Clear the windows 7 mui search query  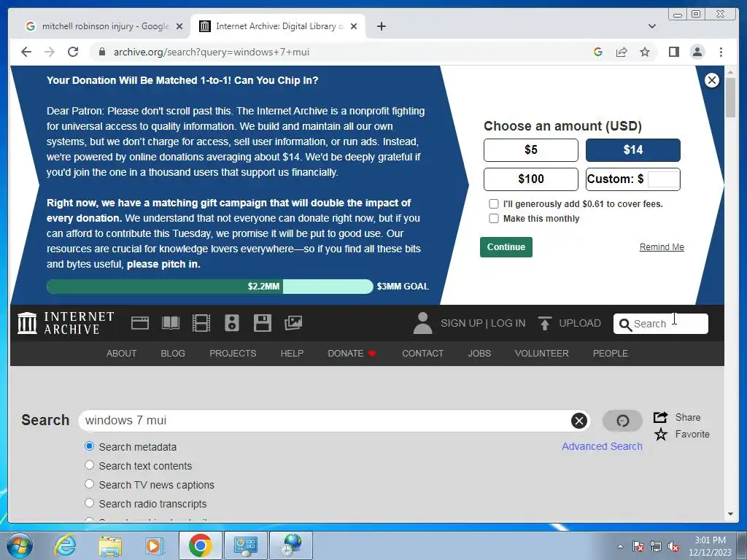(x=578, y=421)
